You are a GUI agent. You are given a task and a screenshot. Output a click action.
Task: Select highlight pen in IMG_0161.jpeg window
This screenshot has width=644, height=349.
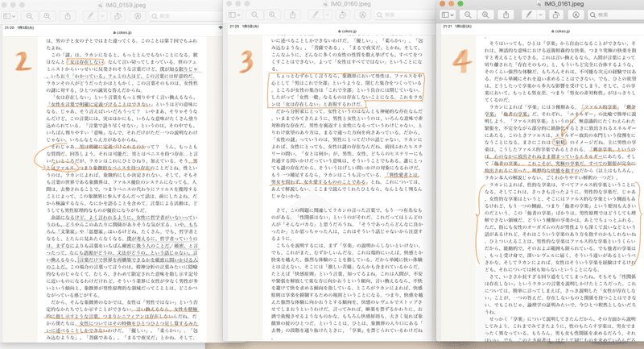click(529, 15)
